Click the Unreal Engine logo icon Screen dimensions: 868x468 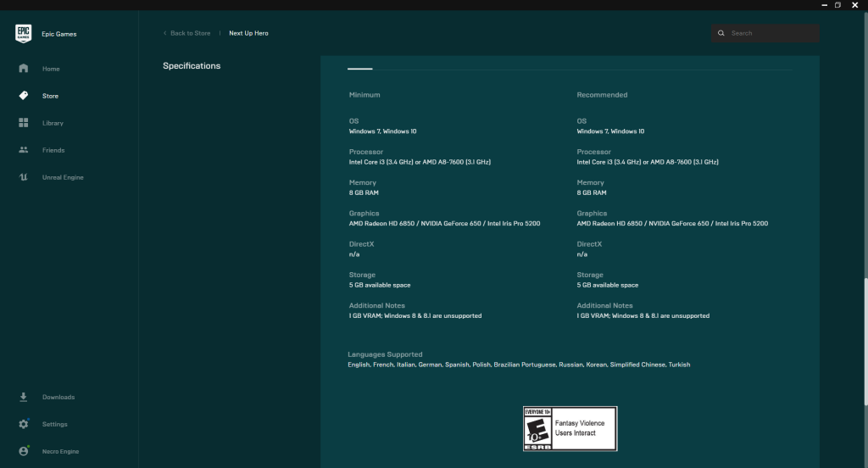[23, 176]
